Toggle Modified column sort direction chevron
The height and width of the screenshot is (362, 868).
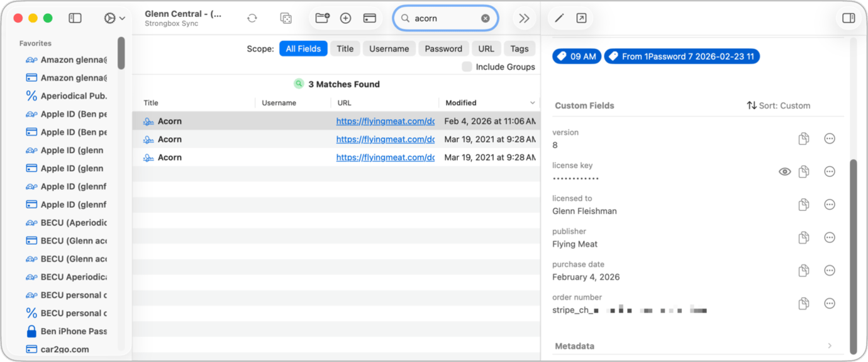(532, 103)
